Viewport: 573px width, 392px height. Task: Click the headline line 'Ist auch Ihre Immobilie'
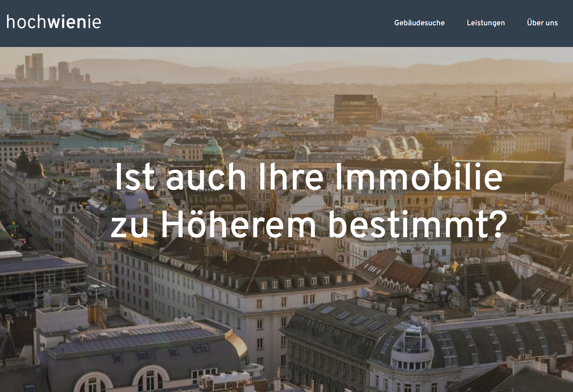(x=309, y=177)
